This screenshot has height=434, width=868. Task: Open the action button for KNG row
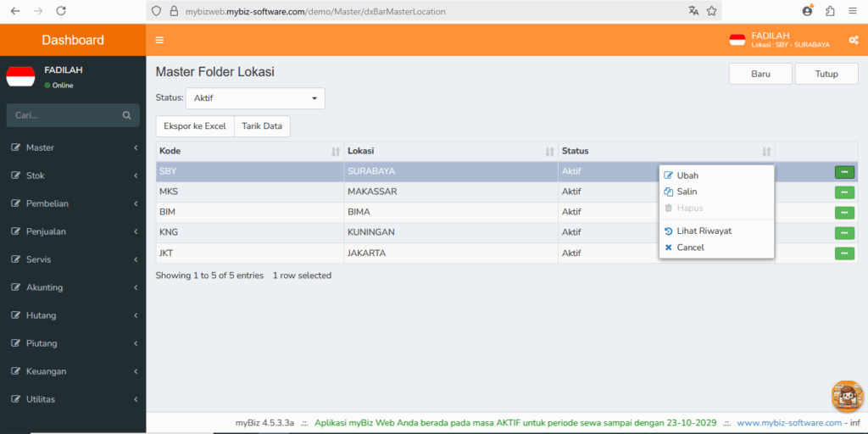point(844,233)
